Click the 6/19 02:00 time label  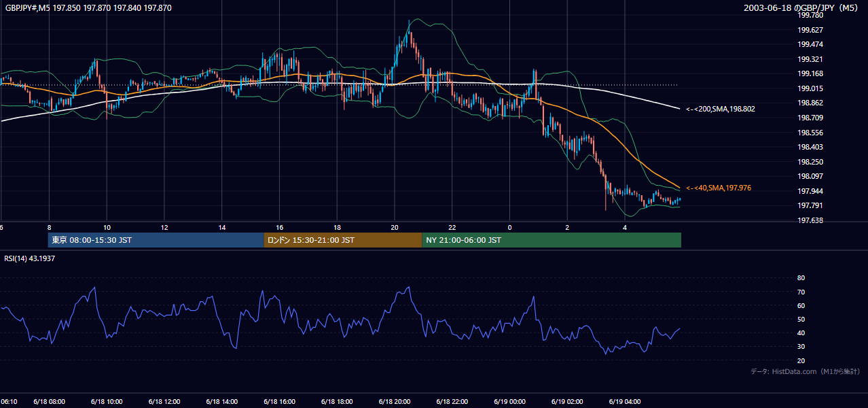(568, 402)
